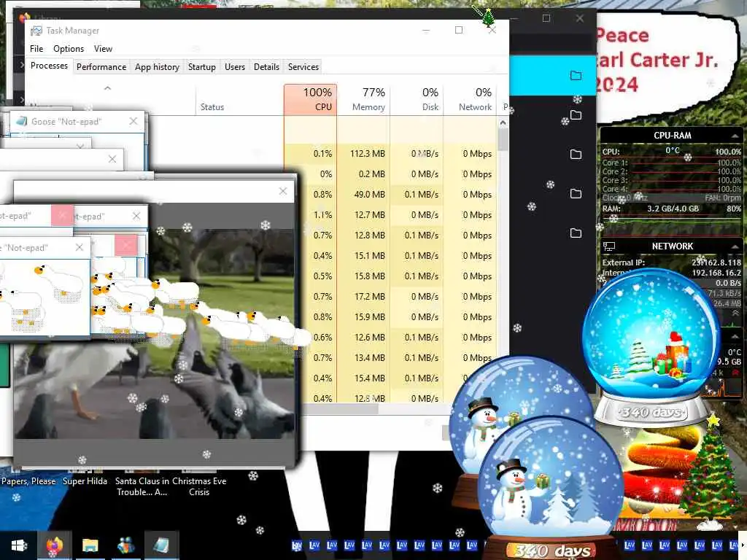
Task: Switch to the Performance tab
Action: (101, 66)
